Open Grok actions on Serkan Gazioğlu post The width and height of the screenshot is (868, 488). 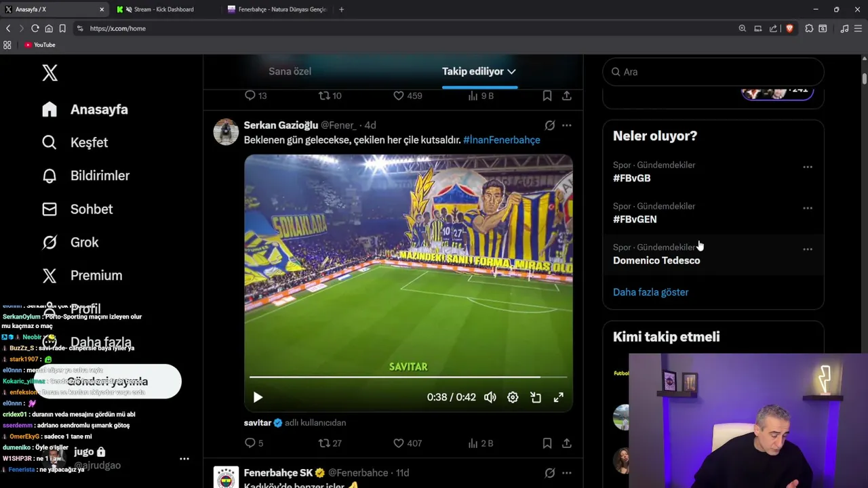550,125
